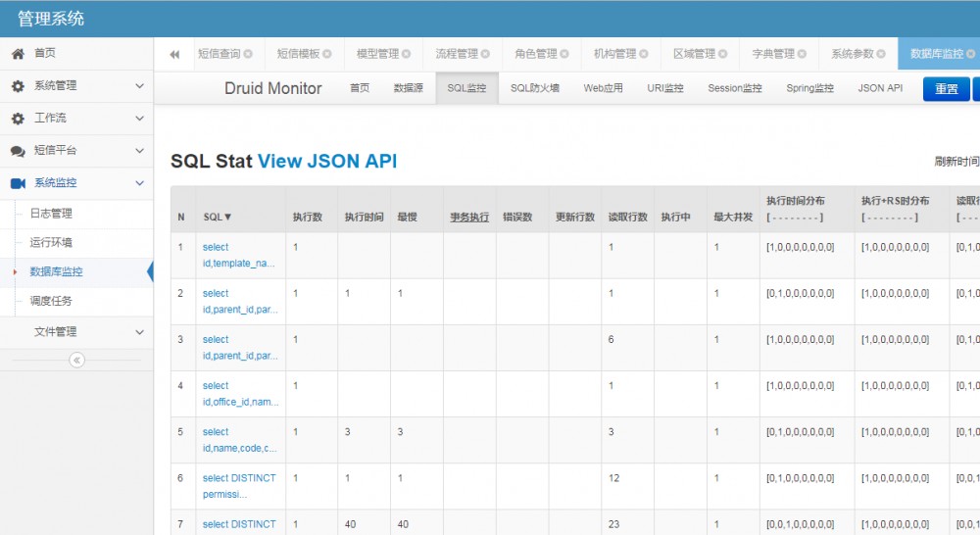The height and width of the screenshot is (535, 980).
Task: Collapse the 系统监控 menu chevron
Action: tap(139, 183)
